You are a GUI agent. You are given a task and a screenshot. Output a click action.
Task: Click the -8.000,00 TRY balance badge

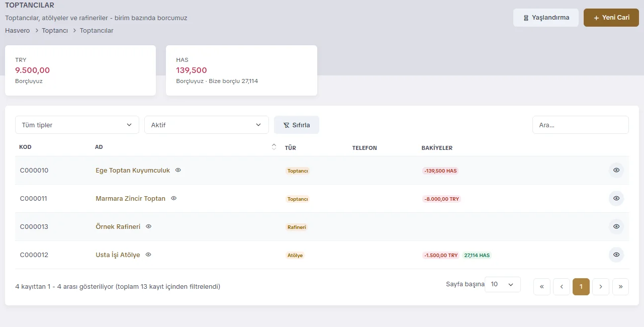coord(442,199)
